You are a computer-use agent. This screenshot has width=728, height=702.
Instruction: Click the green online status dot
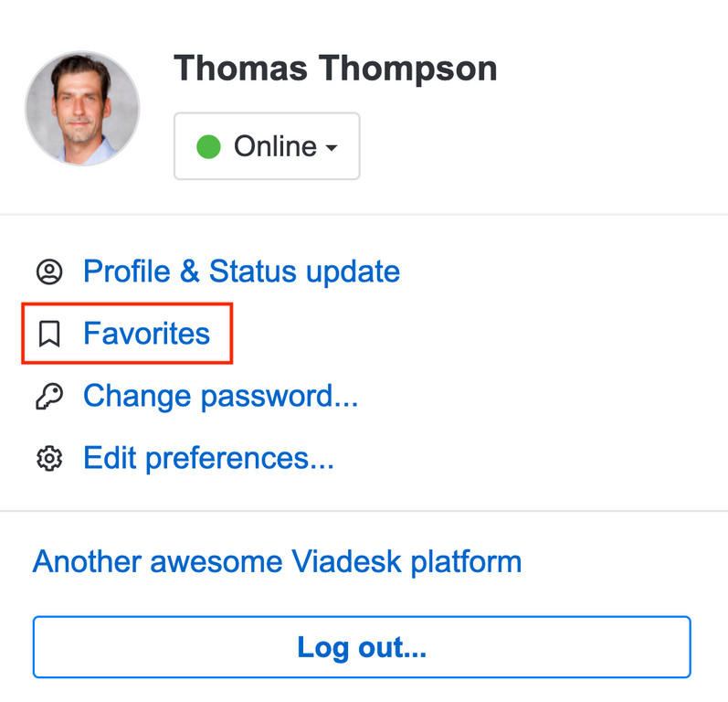click(x=208, y=147)
